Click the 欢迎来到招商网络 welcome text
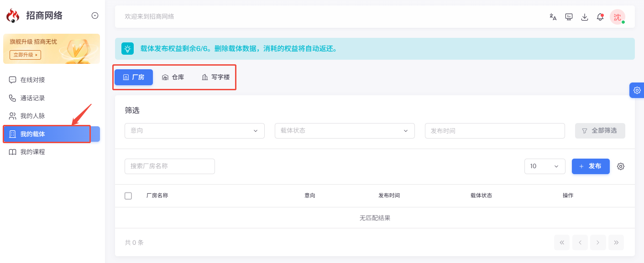Image resolution: width=644 pixels, height=263 pixels. 149,16
